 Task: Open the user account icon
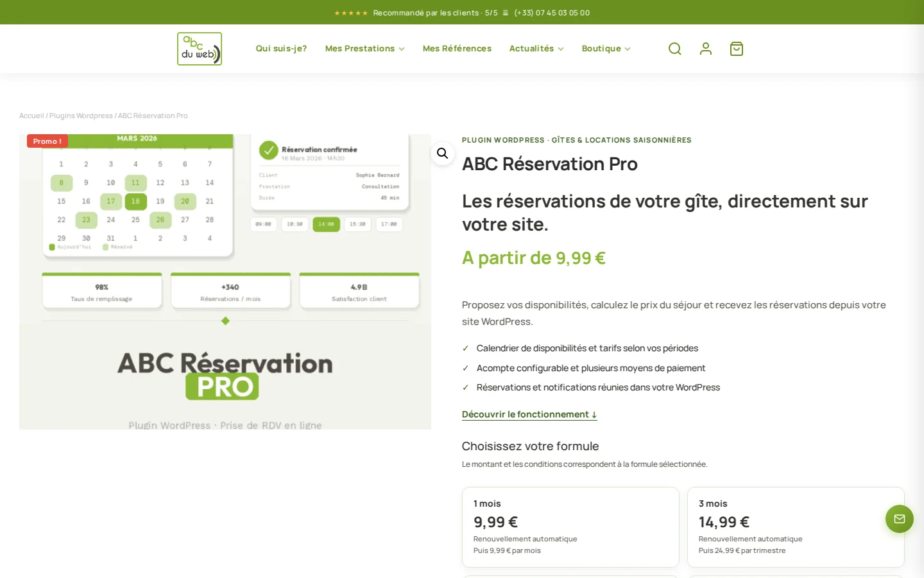coord(705,49)
